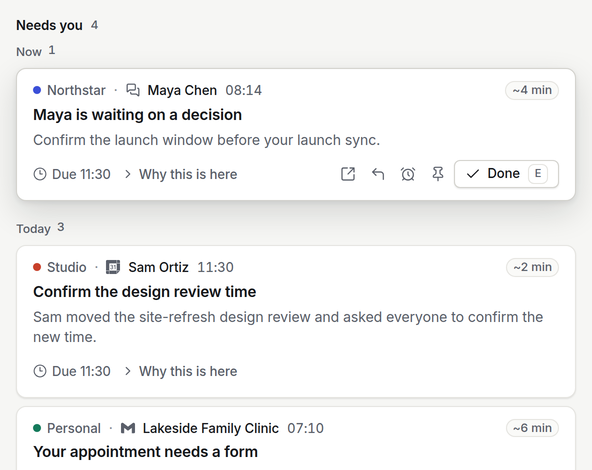Click the ~2 min estimate badge
The image size is (592, 470).
[x=532, y=267]
